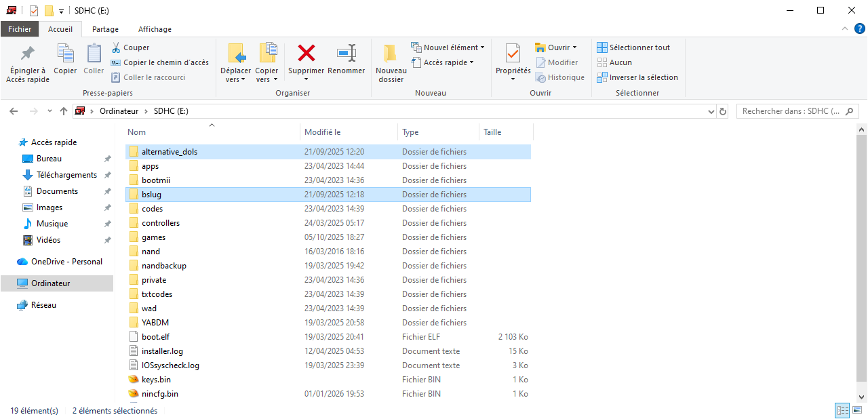
Task: Open the help question mark icon
Action: point(860,28)
